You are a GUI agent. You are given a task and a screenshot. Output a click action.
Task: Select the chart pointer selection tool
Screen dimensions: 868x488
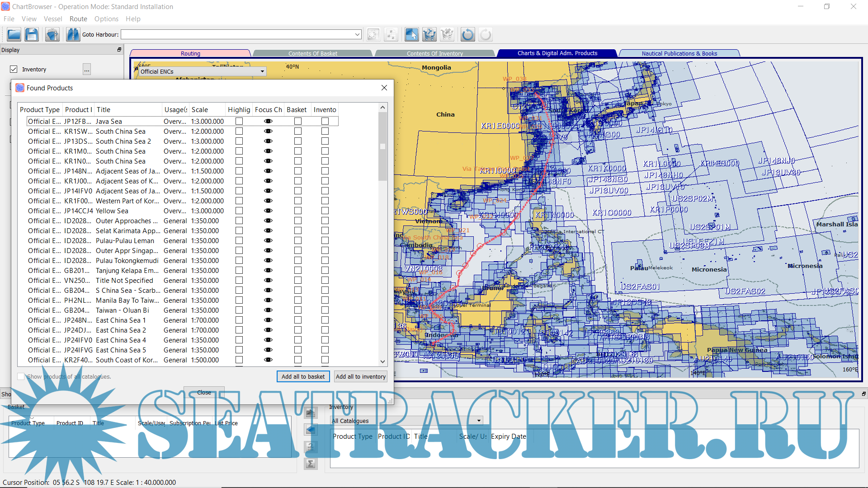[x=411, y=34]
